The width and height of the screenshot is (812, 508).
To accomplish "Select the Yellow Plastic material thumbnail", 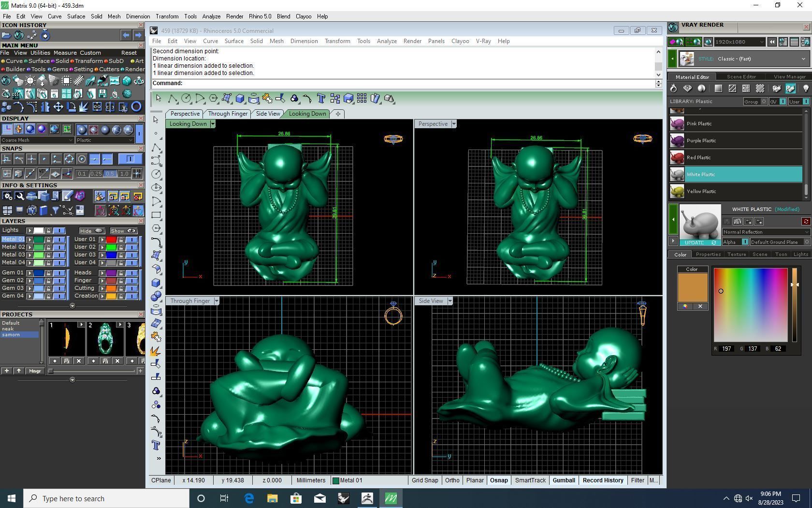I will (678, 192).
